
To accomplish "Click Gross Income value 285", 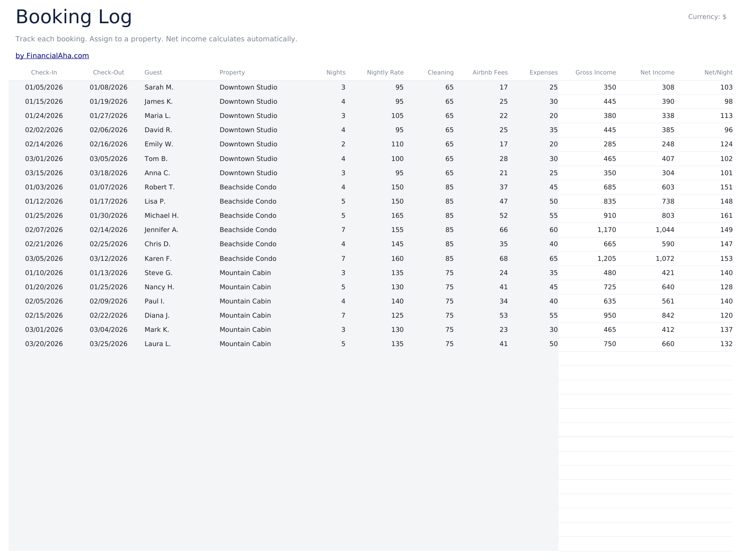I will click(610, 144).
